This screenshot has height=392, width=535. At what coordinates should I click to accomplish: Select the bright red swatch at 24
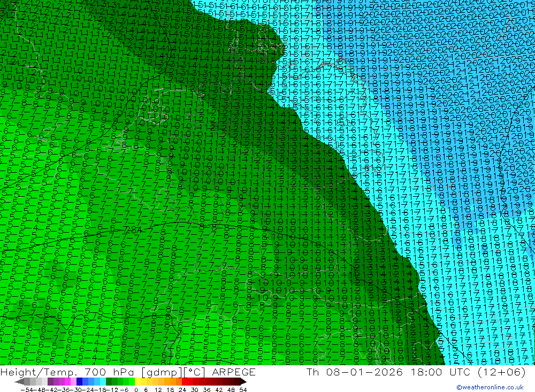tap(185, 381)
